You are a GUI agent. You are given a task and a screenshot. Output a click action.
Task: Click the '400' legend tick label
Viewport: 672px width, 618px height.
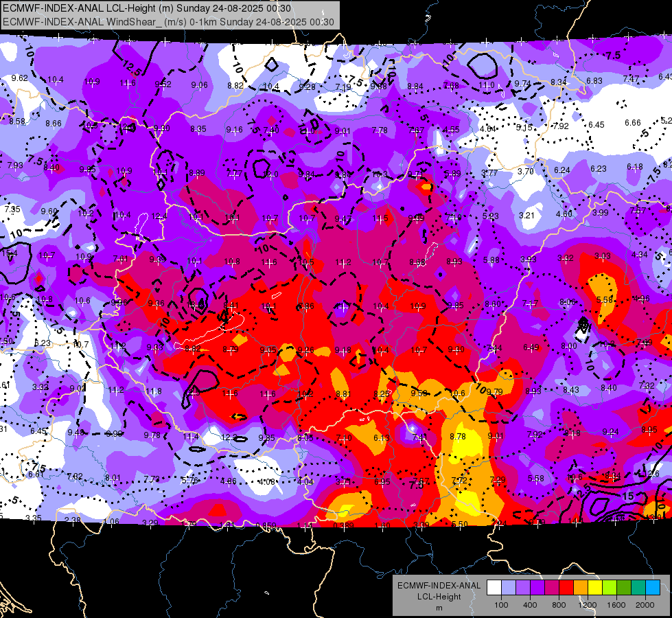click(530, 605)
